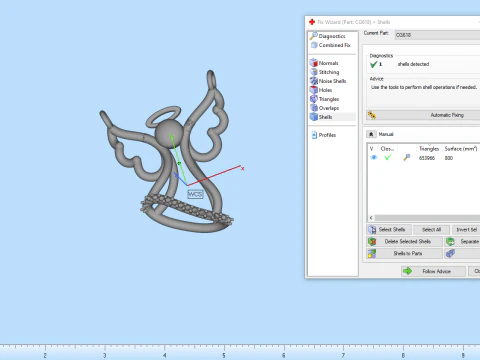This screenshot has height=360, width=480.
Task: Click the Invert Sel button
Action: point(466,230)
